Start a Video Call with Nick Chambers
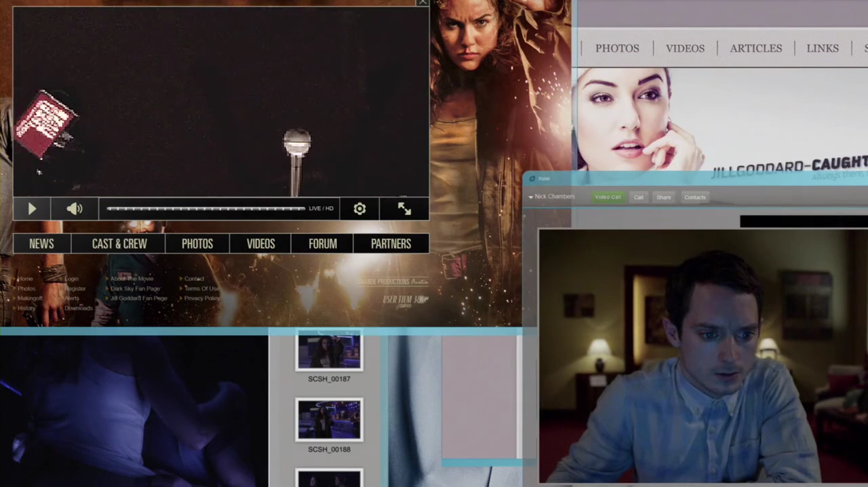 pyautogui.click(x=608, y=197)
